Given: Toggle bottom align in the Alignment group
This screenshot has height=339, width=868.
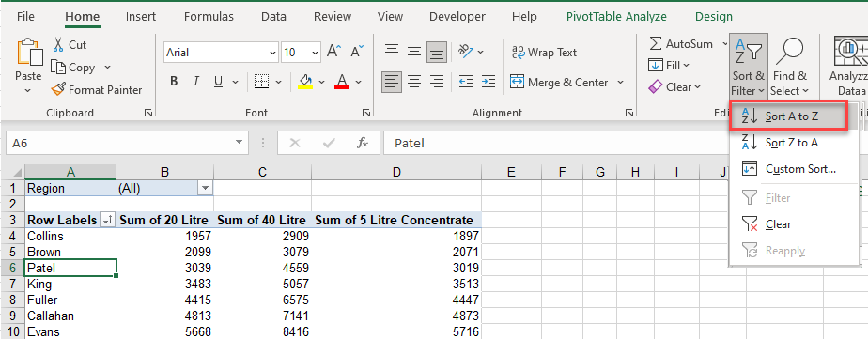Looking at the screenshot, I should (438, 53).
